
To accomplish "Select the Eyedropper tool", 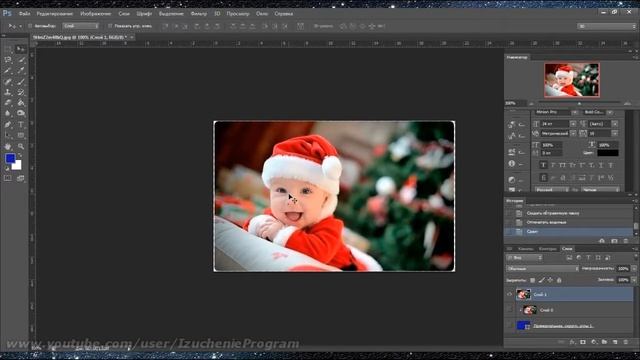I will click(21, 71).
